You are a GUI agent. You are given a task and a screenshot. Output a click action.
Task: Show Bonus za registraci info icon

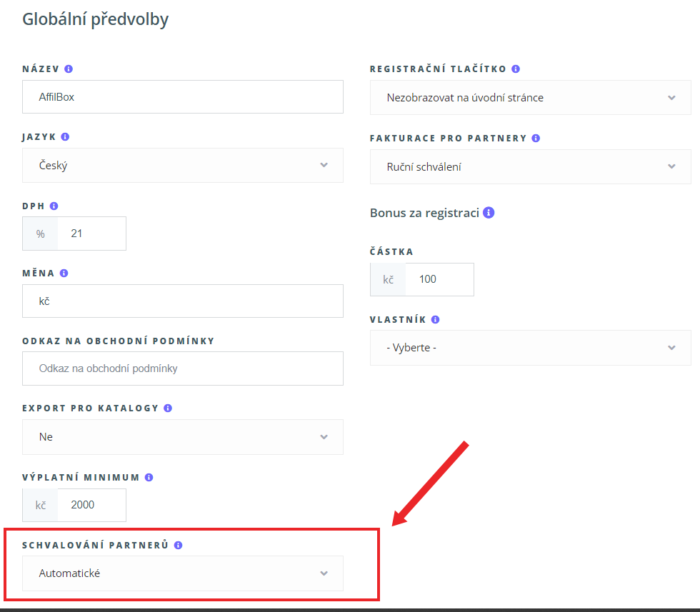click(x=489, y=213)
